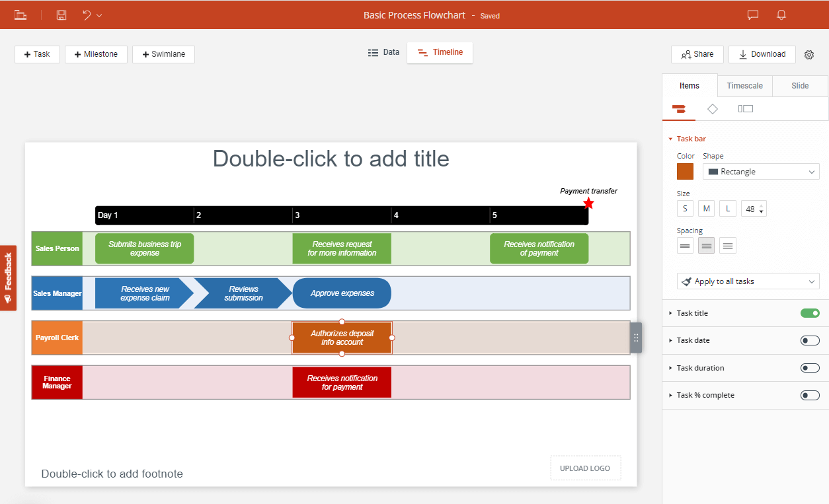Change the task bar color swatch
Viewport: 829px width, 504px height.
[x=685, y=171]
